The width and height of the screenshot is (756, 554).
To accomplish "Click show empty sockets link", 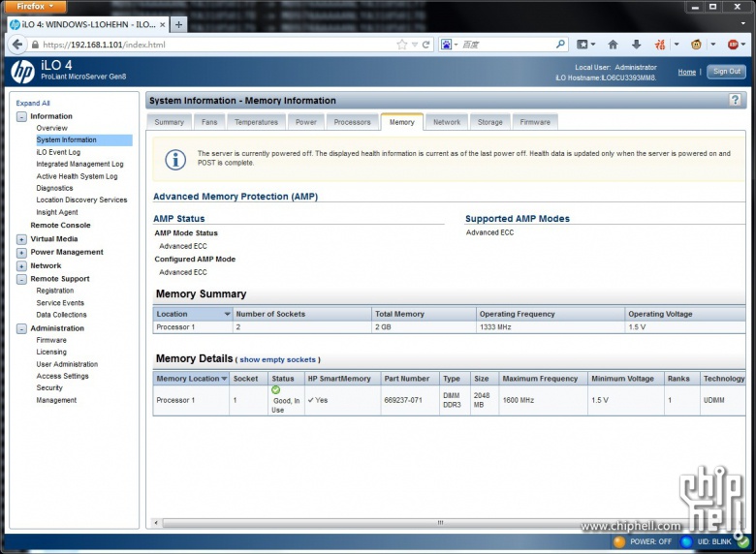I will pyautogui.click(x=278, y=359).
